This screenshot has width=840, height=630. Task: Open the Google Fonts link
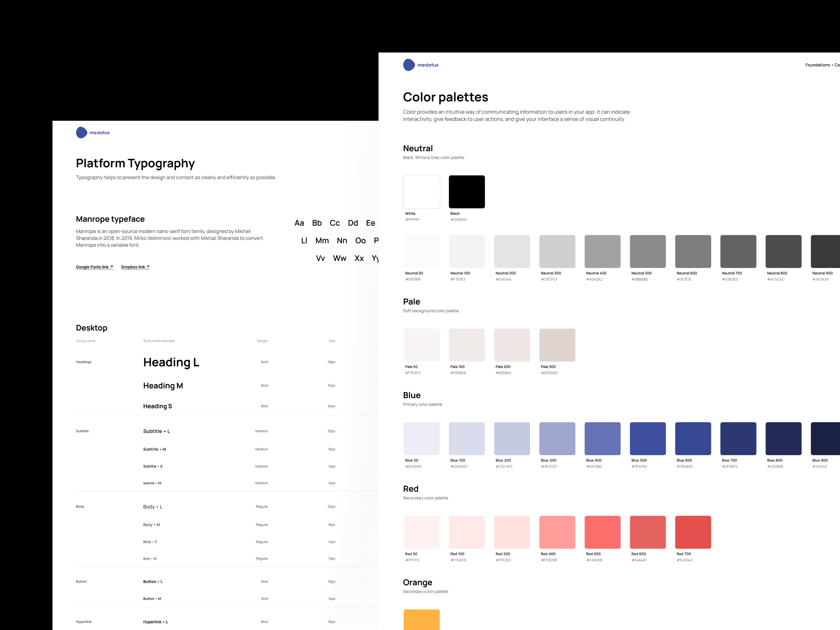(x=92, y=267)
